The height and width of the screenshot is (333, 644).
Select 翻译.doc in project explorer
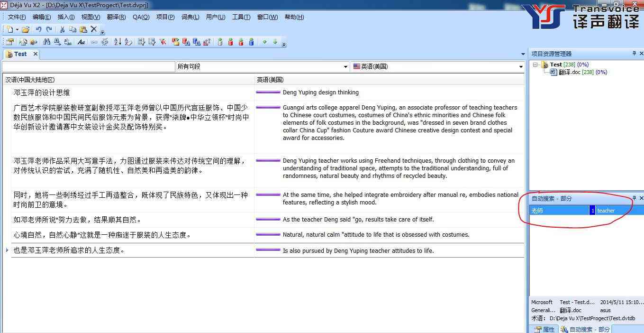pyautogui.click(x=569, y=72)
